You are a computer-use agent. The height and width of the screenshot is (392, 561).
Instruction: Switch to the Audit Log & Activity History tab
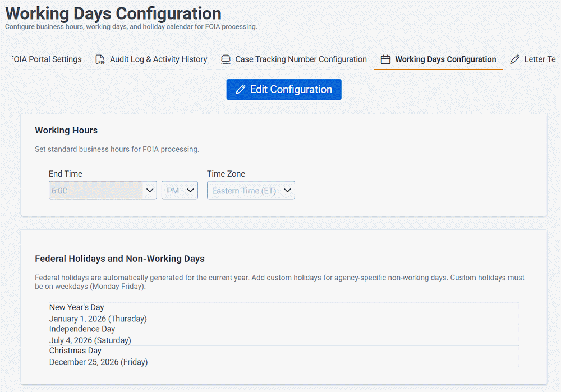[x=151, y=59]
